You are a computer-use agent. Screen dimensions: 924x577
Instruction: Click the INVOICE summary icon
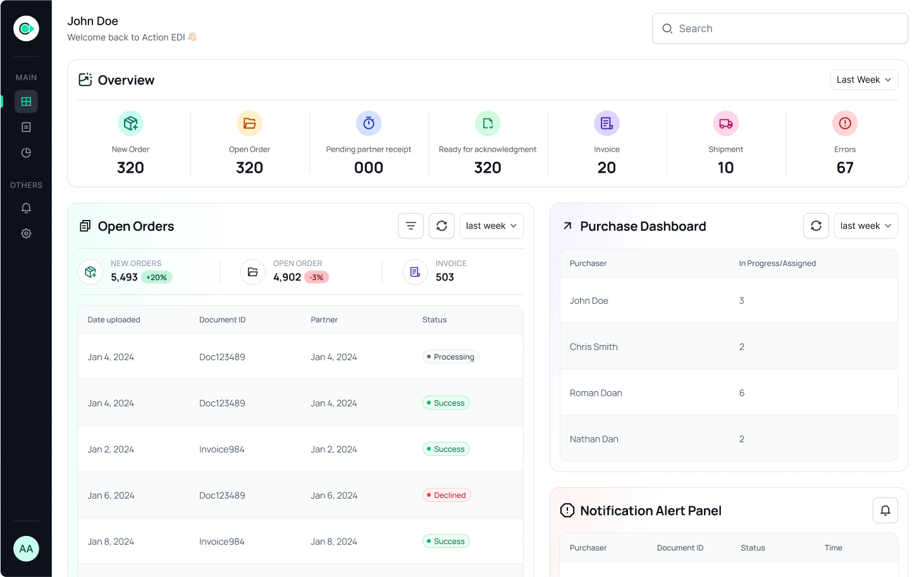(x=415, y=272)
